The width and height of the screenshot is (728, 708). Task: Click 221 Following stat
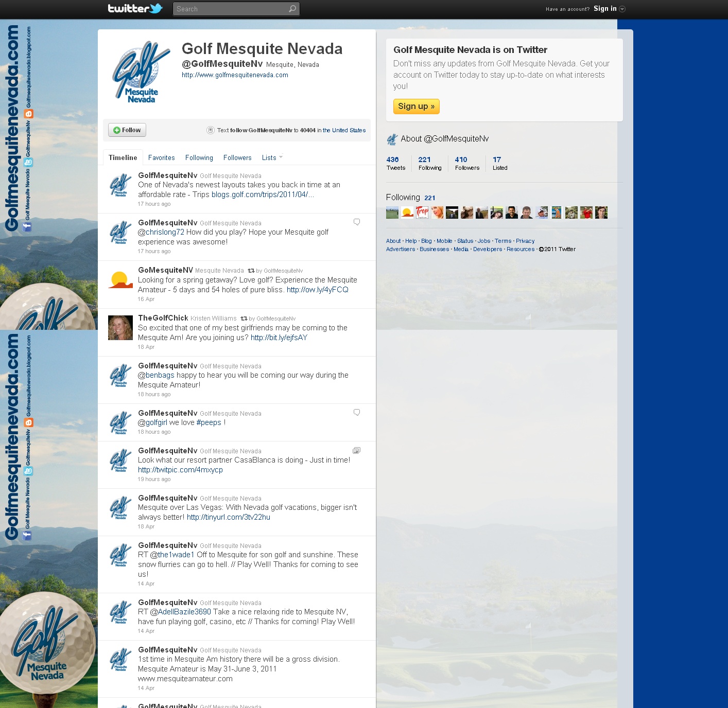430,163
